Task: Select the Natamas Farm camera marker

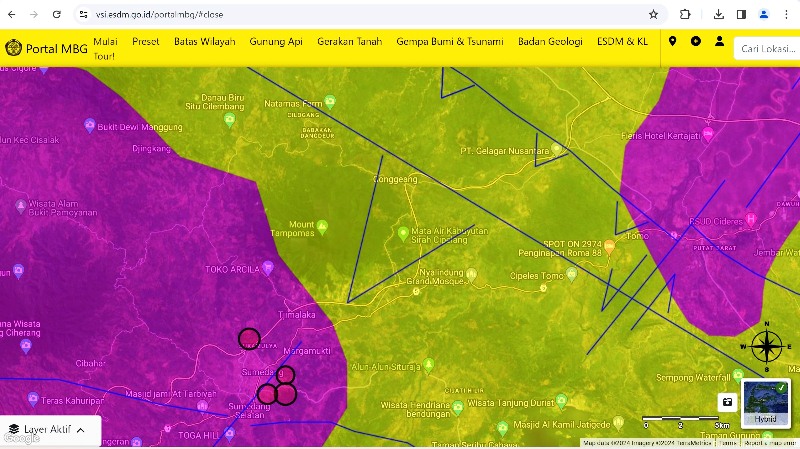Action: [x=330, y=102]
